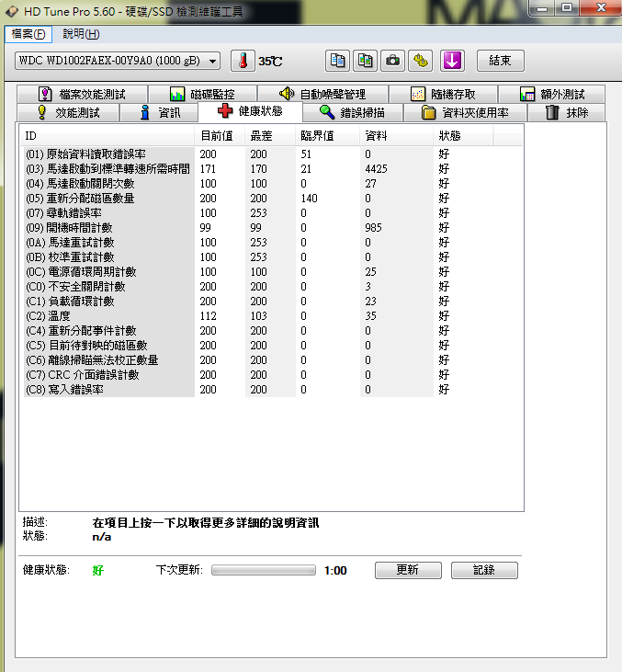Click data value 4425 in spin-up row
This screenshot has height=672, width=622.
[376, 169]
